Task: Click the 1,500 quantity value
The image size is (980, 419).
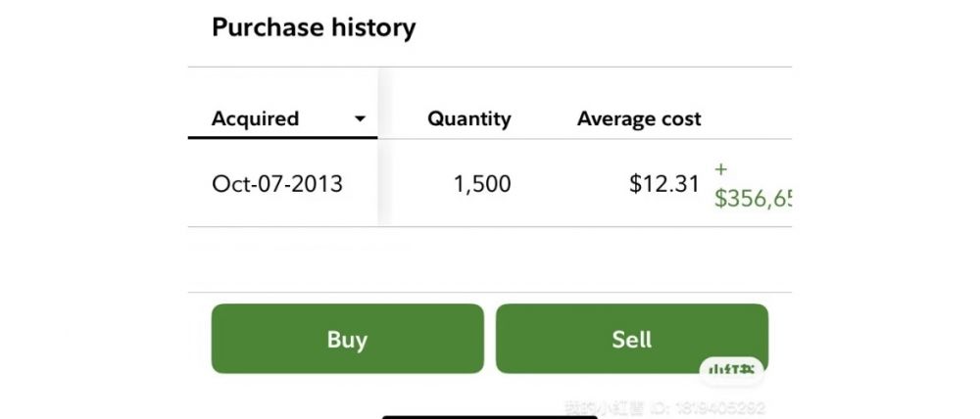Action: coord(481,183)
